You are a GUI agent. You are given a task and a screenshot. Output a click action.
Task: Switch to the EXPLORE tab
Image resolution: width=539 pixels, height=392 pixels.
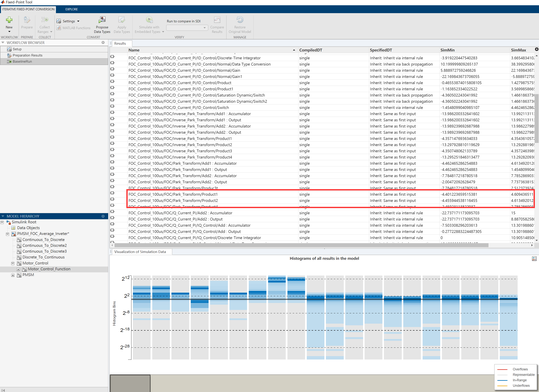[x=72, y=9]
